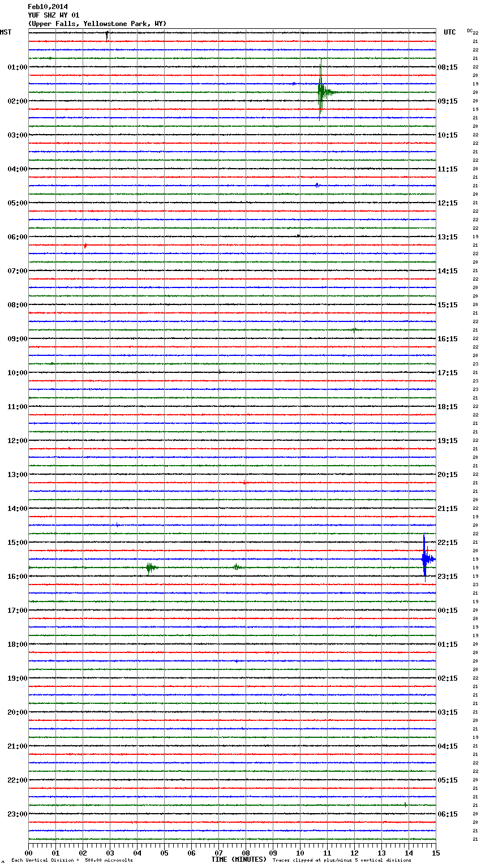Click the minute 03 x-axis tick label
The height and width of the screenshot is (868, 481).
pos(110,853)
